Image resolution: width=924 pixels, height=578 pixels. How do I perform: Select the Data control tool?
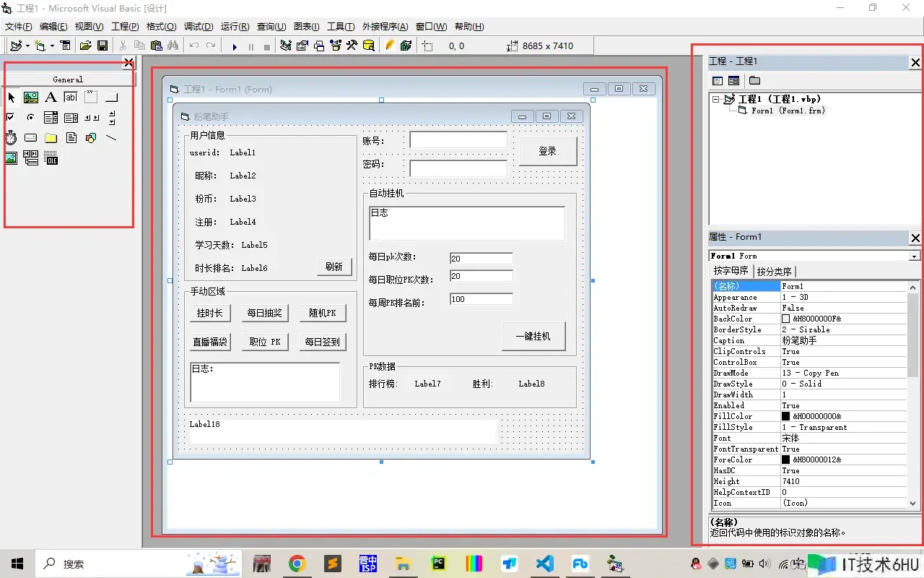click(x=31, y=158)
